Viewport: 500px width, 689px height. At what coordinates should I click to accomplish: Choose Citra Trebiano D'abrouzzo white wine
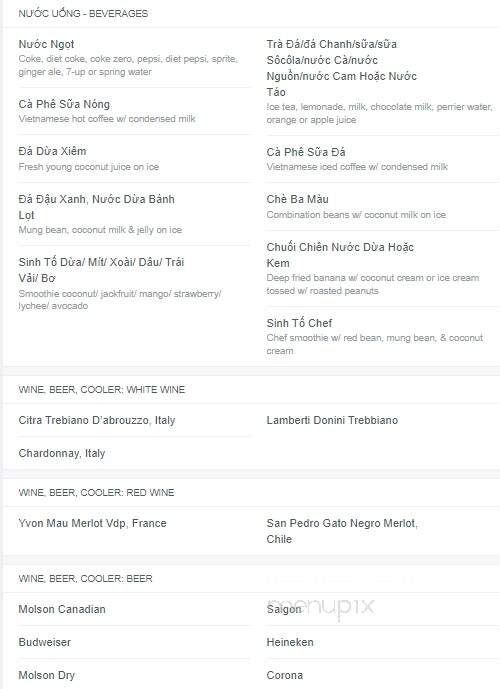(x=97, y=420)
